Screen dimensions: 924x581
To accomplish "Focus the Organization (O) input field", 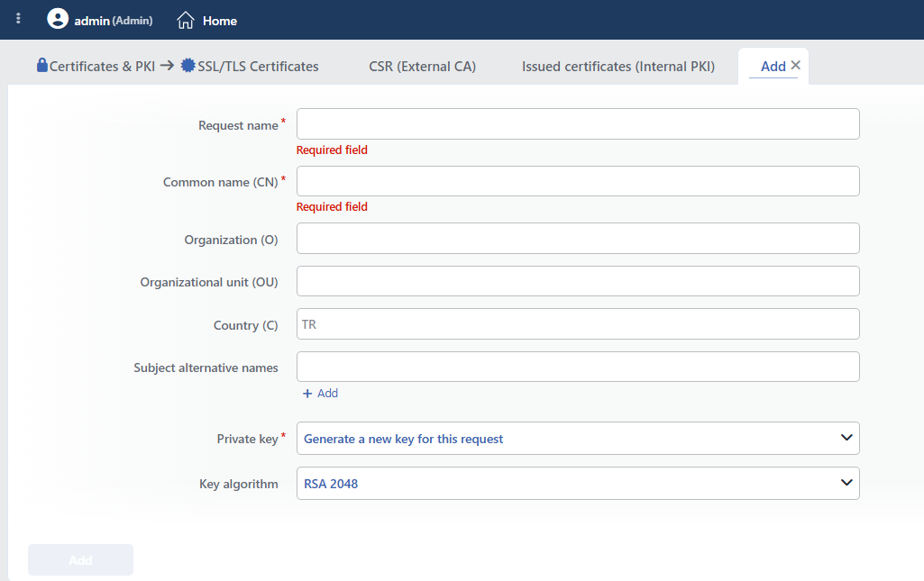I will pyautogui.click(x=578, y=239).
